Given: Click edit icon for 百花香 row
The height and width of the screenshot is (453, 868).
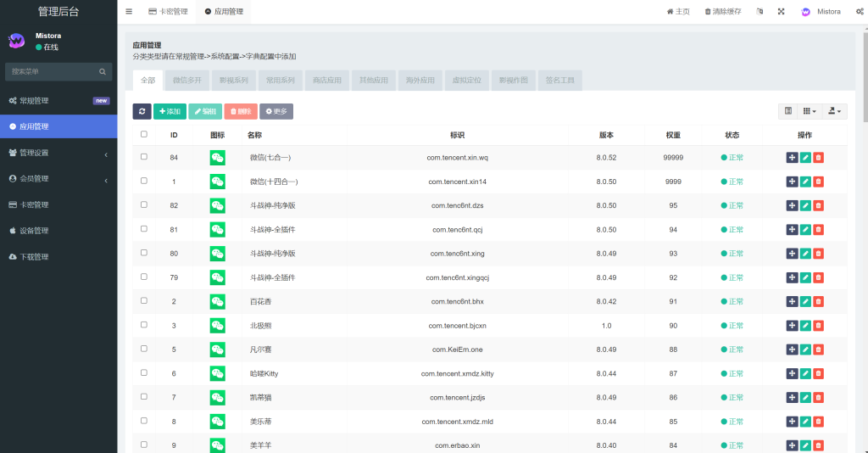Looking at the screenshot, I should tap(805, 301).
